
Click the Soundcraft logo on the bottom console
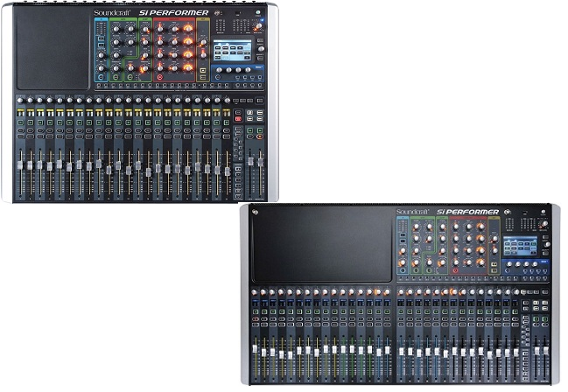click(x=412, y=212)
